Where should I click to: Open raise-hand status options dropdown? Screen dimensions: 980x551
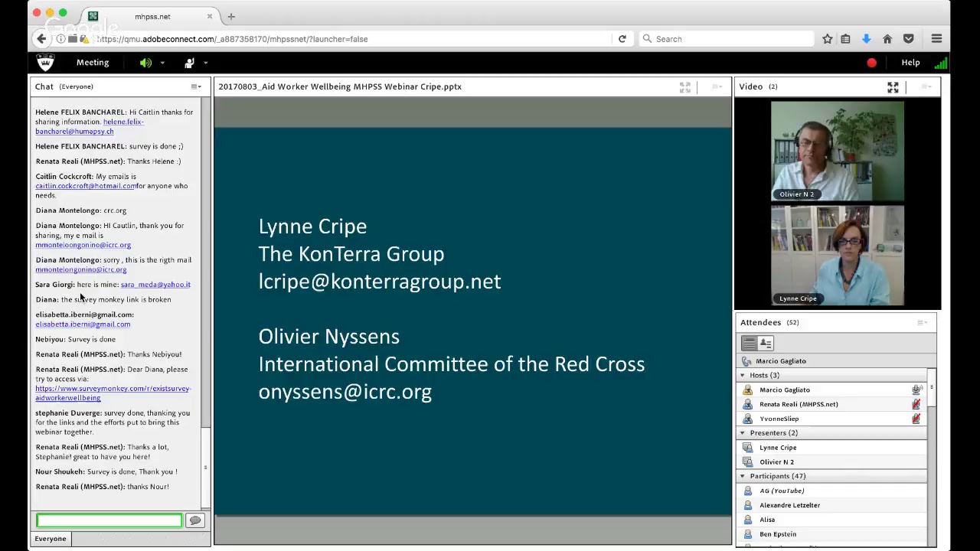click(x=205, y=63)
